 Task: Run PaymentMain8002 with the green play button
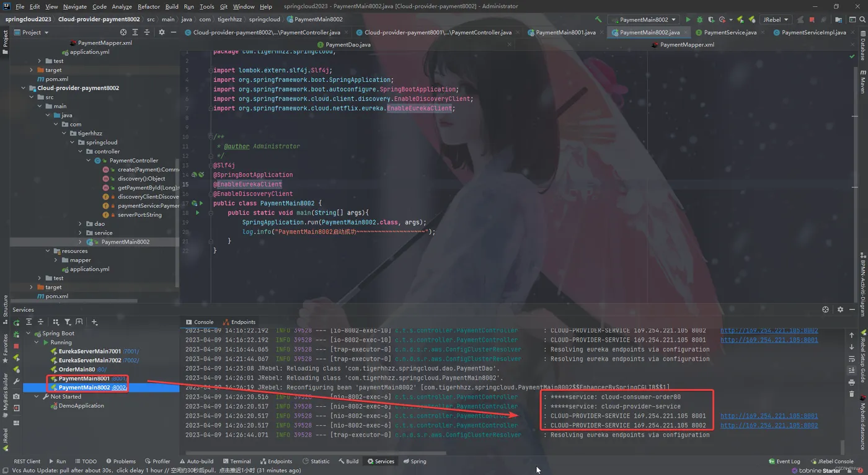coord(688,19)
